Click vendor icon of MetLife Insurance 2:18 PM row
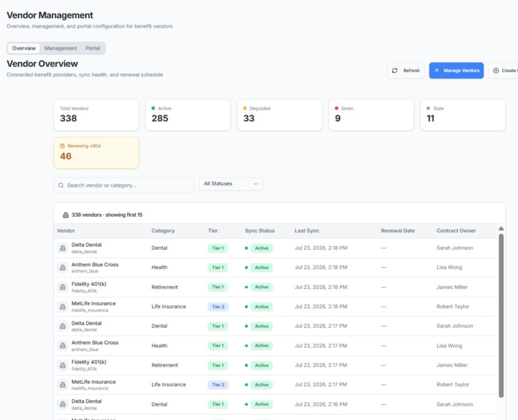 pyautogui.click(x=63, y=307)
